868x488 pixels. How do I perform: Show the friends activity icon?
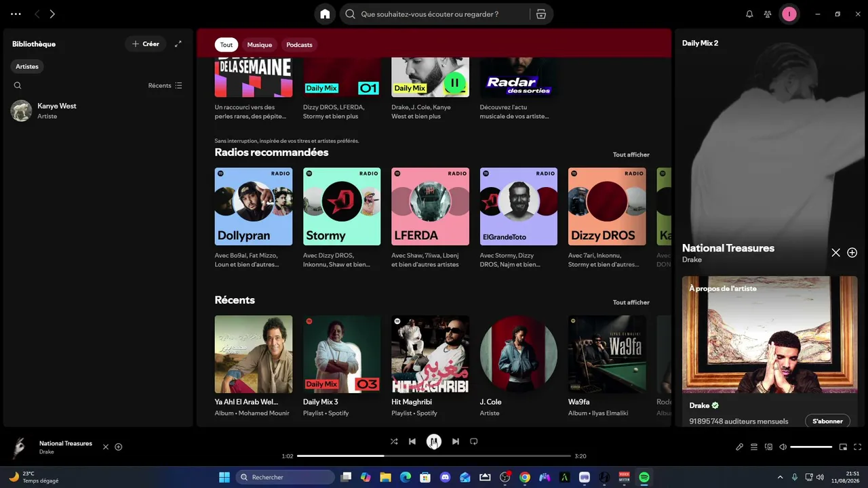768,14
